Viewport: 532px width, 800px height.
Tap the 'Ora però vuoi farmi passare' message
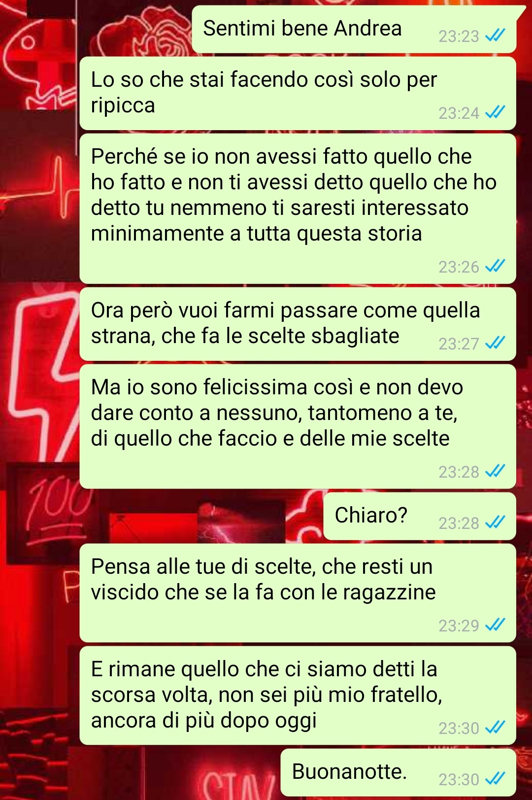pos(298,324)
